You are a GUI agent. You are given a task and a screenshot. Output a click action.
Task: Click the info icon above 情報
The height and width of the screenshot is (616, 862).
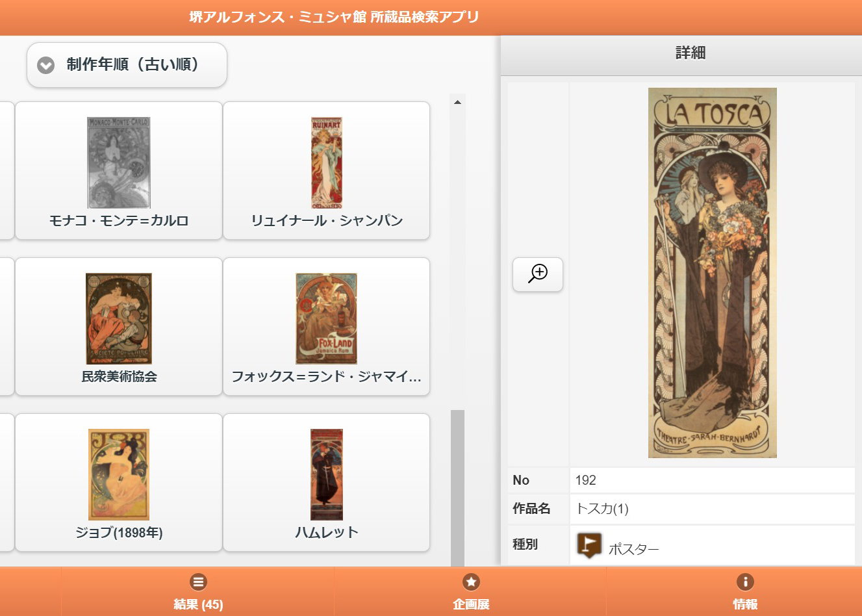click(x=745, y=582)
